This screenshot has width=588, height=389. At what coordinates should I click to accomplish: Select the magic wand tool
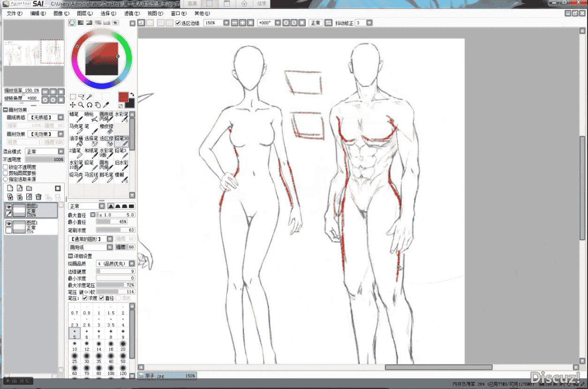pos(89,97)
